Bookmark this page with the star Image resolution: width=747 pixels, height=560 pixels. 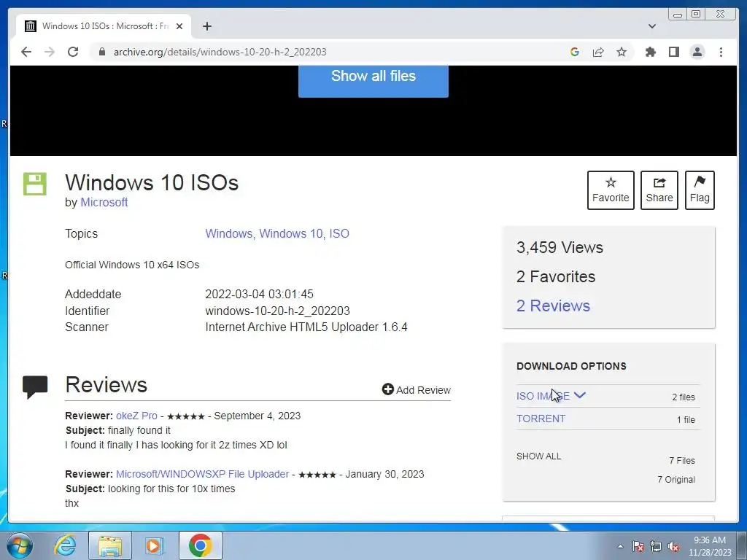pyautogui.click(x=622, y=52)
